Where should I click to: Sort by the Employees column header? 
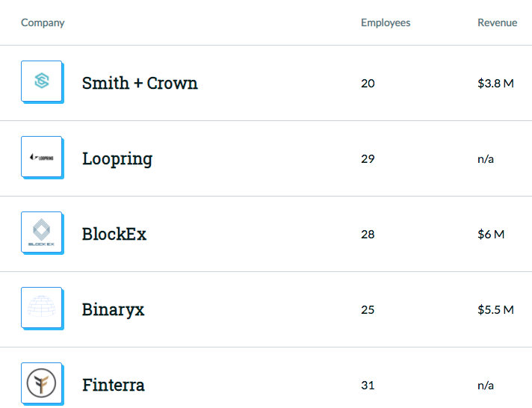pos(386,22)
